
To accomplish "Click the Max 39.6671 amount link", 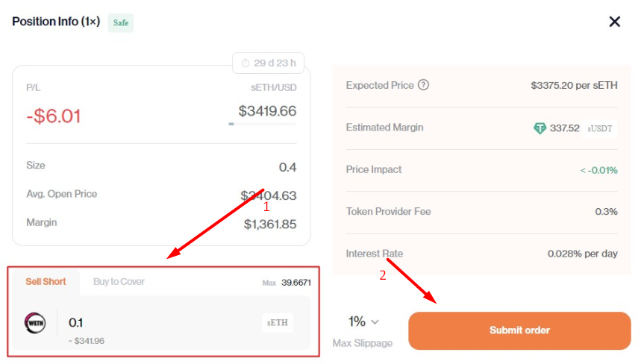I will tap(287, 283).
